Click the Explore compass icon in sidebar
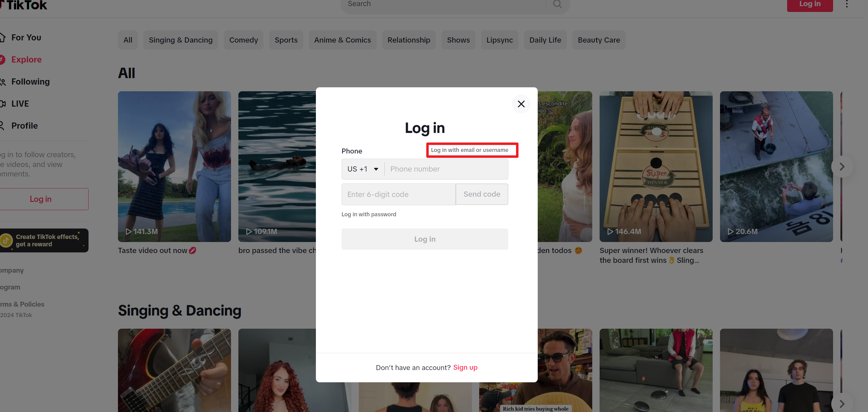868x412 pixels. pos(2,60)
